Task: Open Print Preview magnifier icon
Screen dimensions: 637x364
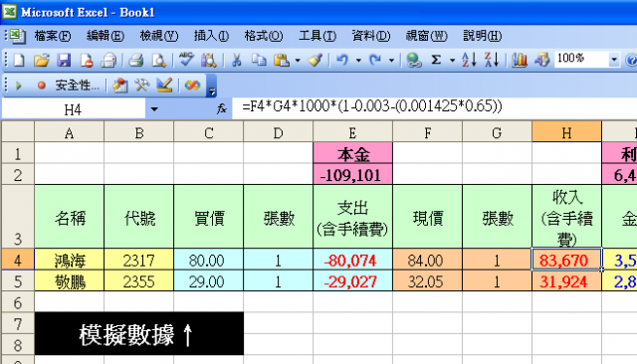Action: click(x=159, y=60)
